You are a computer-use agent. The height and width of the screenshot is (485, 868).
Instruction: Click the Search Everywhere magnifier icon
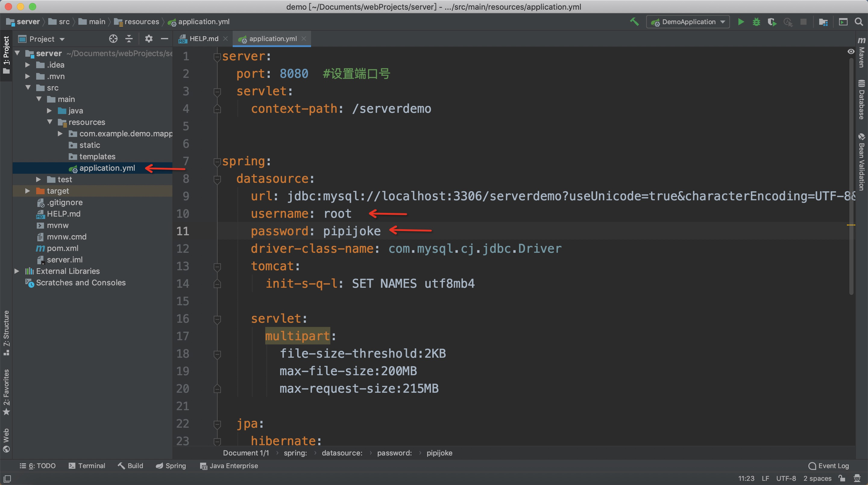(859, 22)
